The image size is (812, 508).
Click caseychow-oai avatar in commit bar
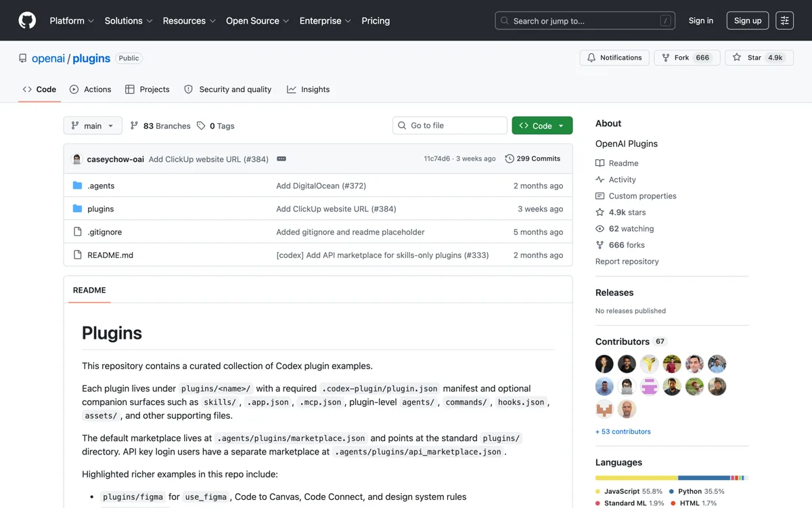click(x=77, y=159)
